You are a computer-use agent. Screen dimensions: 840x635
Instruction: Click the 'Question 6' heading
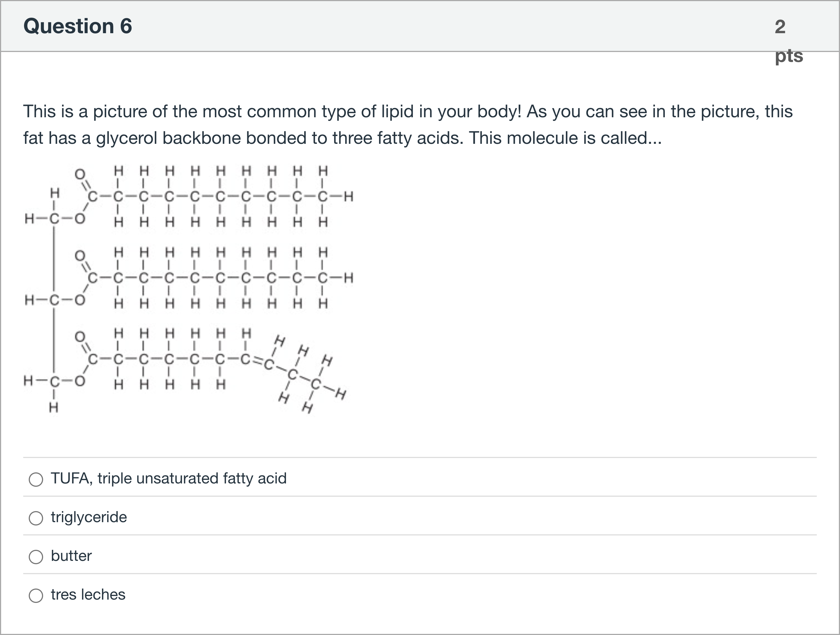point(77,26)
